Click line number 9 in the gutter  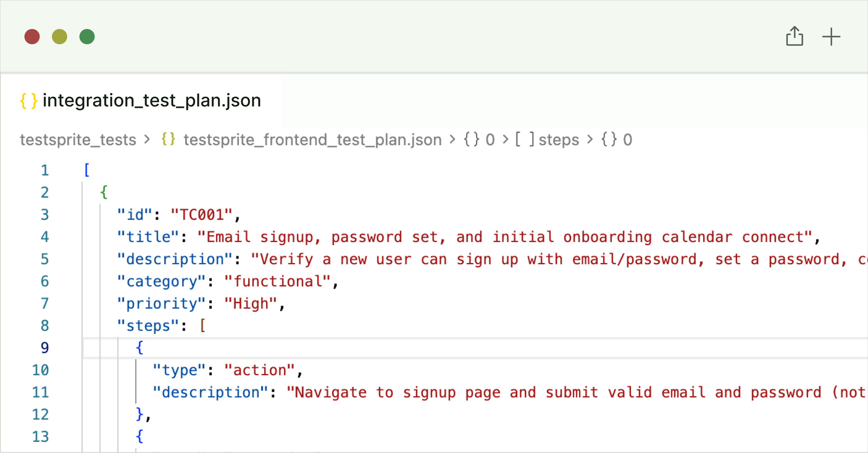click(45, 348)
